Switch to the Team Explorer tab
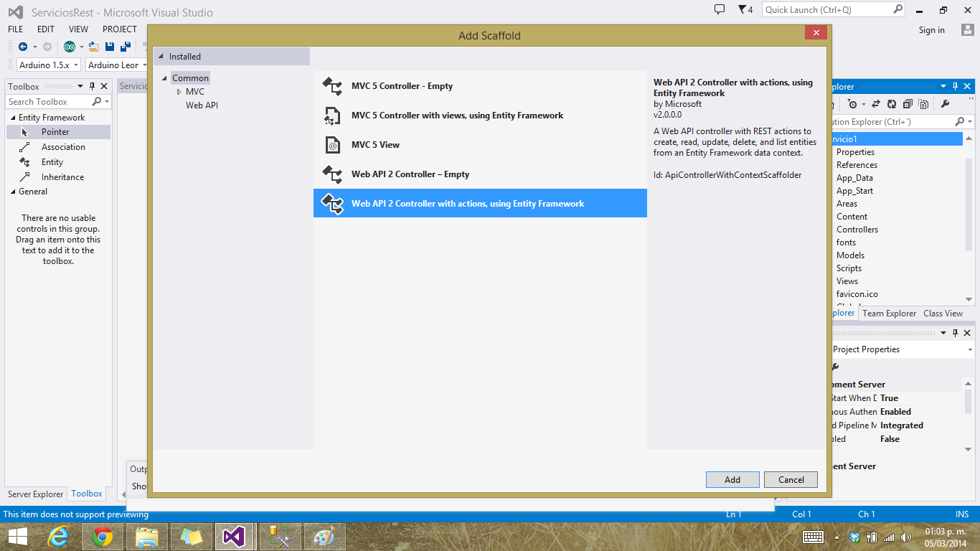980x551 pixels. tap(890, 314)
